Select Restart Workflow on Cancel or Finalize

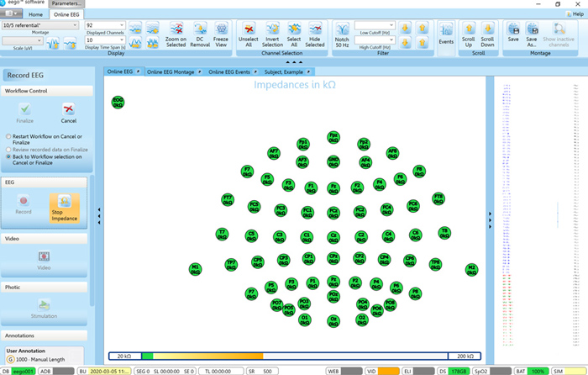point(8,136)
